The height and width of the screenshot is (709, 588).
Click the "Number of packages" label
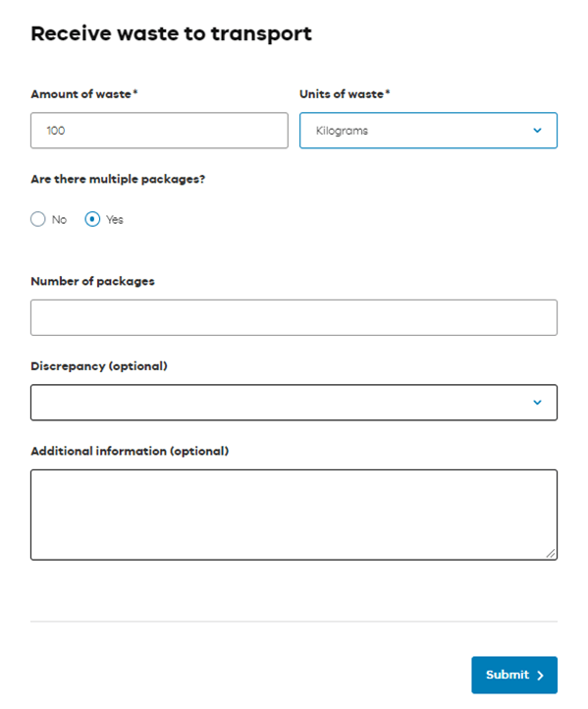click(x=92, y=281)
